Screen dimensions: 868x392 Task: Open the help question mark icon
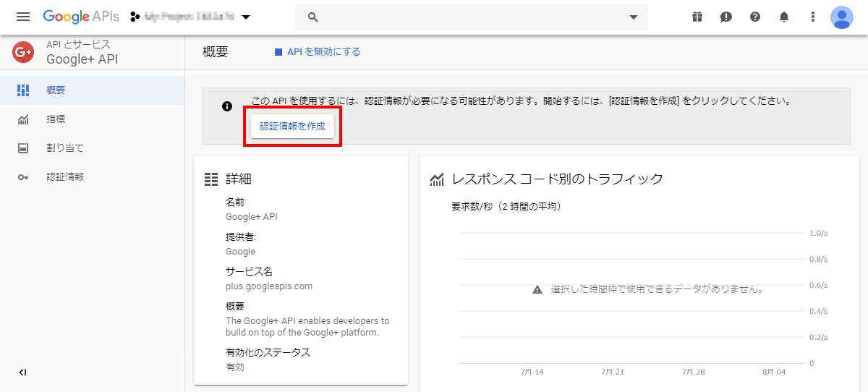[755, 17]
